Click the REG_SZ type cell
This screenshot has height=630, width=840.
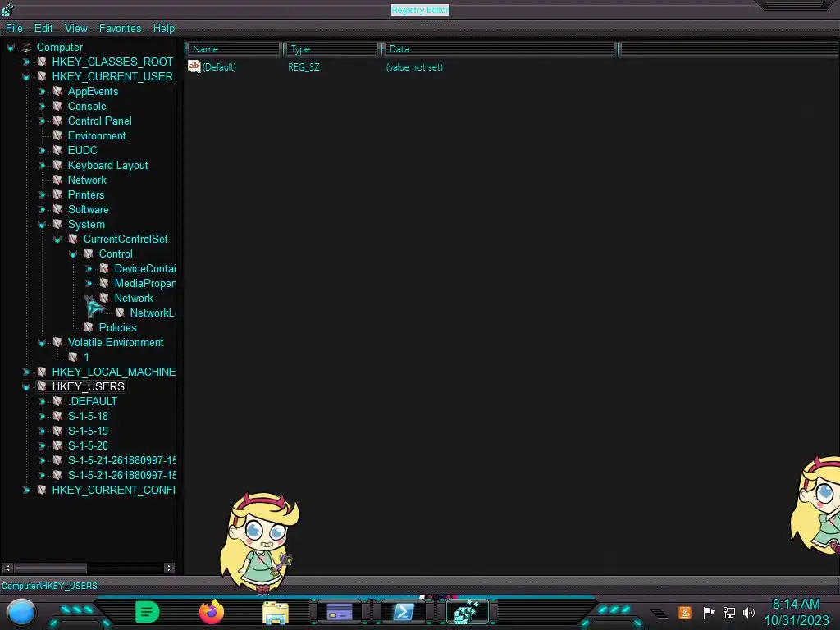tap(304, 67)
